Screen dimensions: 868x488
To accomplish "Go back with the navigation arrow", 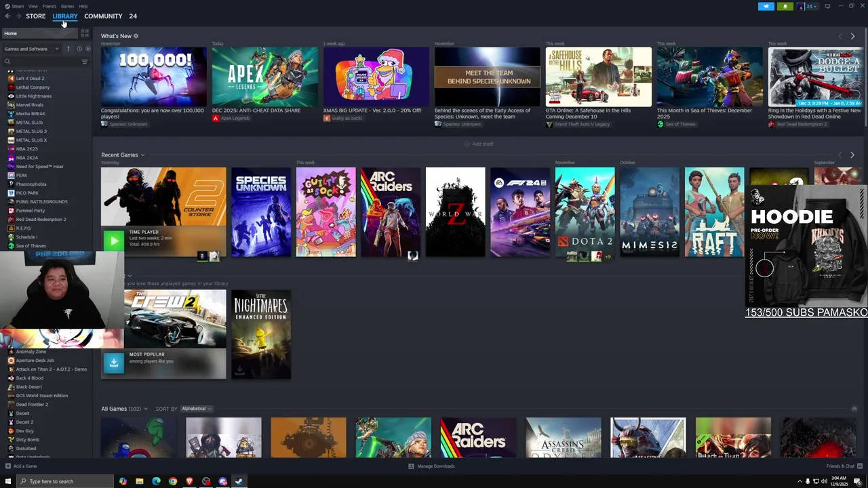I will pyautogui.click(x=7, y=16).
